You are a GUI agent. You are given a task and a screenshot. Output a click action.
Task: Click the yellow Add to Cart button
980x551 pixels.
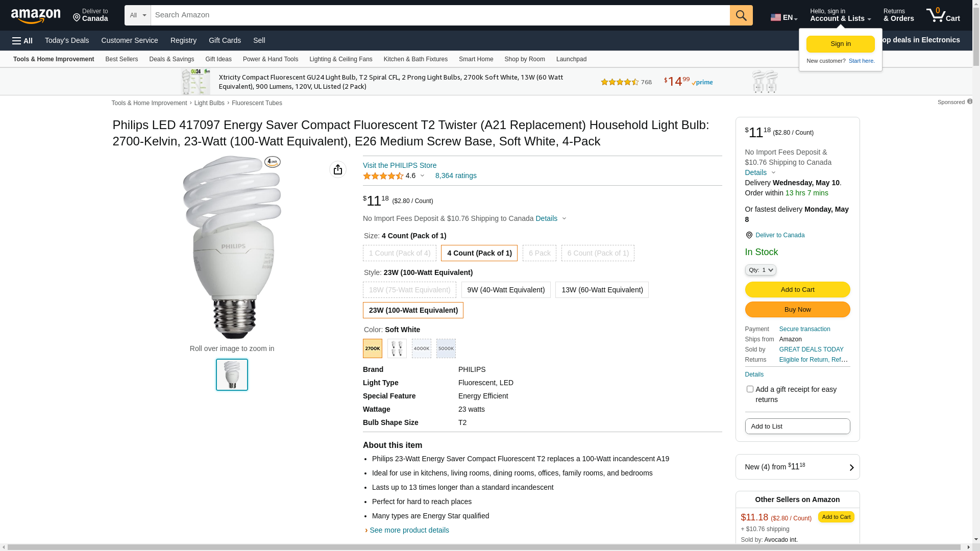(797, 290)
